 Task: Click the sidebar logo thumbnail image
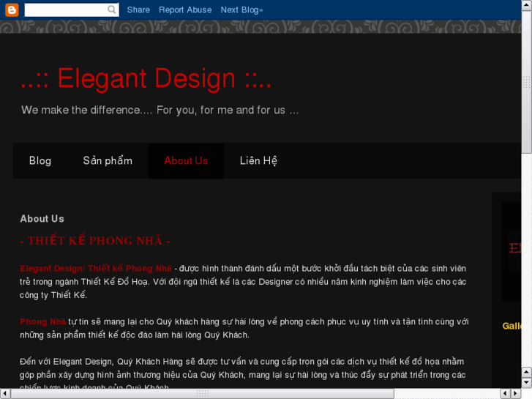pyautogui.click(x=512, y=251)
